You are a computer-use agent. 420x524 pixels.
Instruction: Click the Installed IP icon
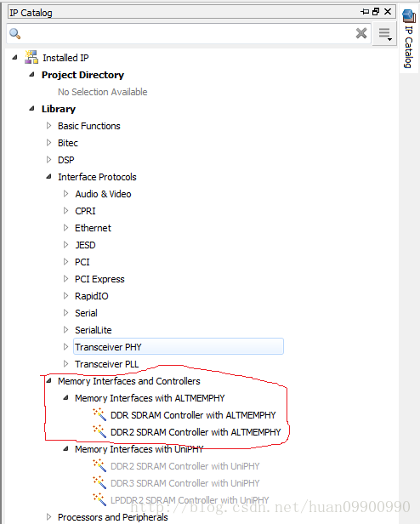(x=31, y=57)
